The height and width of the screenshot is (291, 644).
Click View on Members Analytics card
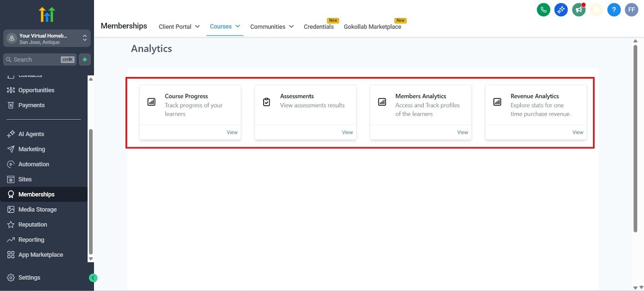[x=462, y=132]
